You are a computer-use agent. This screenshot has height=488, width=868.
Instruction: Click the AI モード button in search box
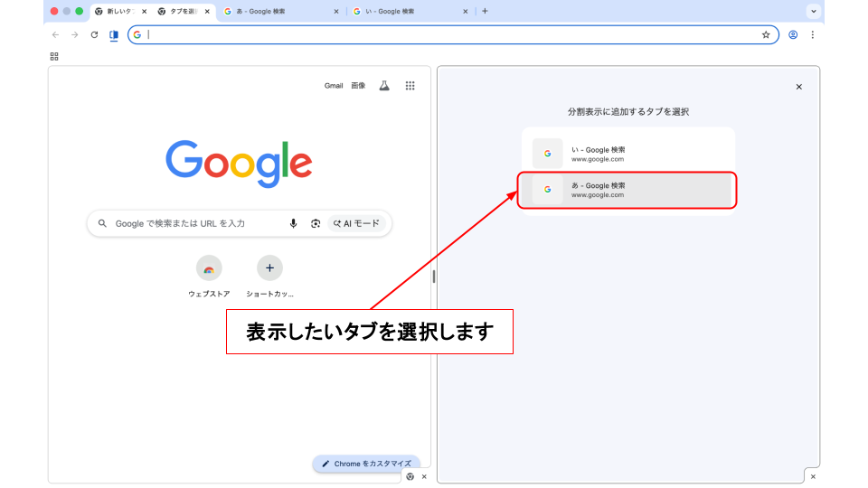point(356,223)
